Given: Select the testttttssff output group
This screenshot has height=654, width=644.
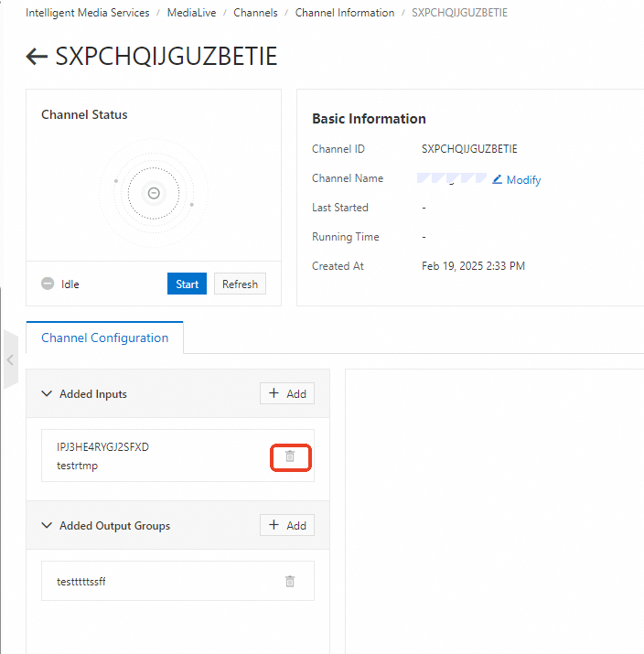Looking at the screenshot, I should [177, 581].
